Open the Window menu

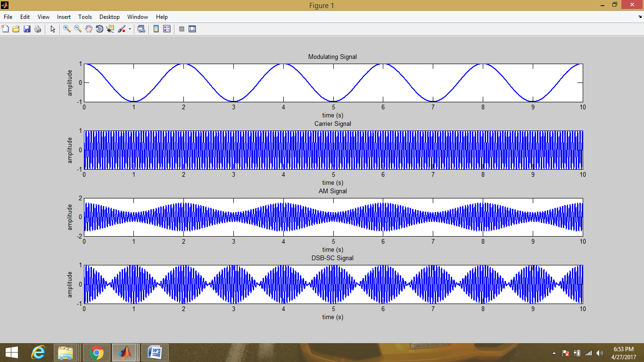coord(138,17)
